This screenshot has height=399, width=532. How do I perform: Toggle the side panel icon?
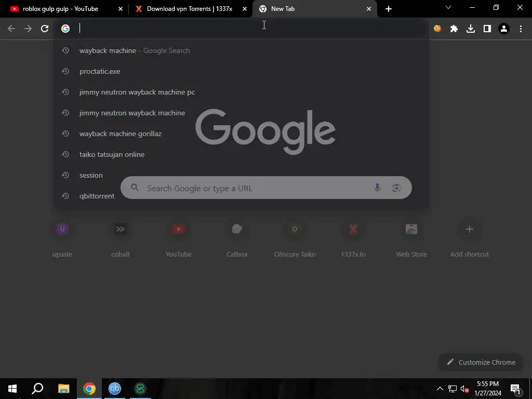[x=487, y=29]
